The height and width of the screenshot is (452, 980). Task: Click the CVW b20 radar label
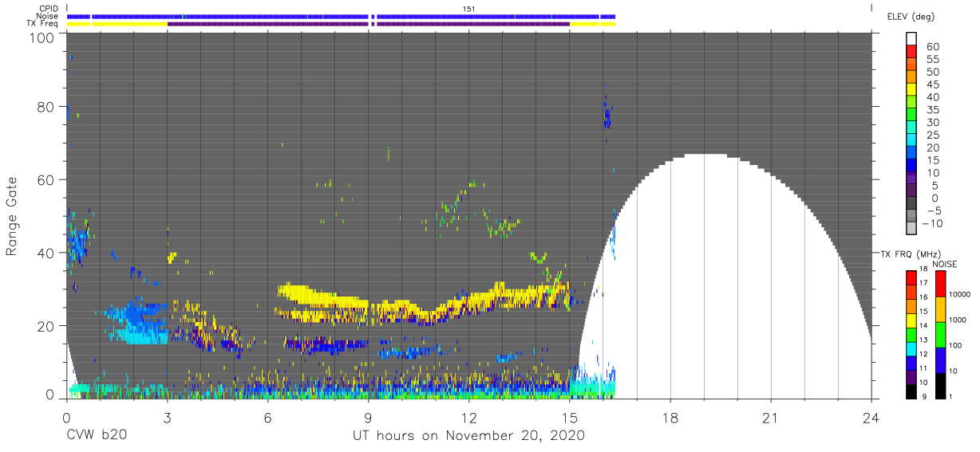(x=96, y=436)
